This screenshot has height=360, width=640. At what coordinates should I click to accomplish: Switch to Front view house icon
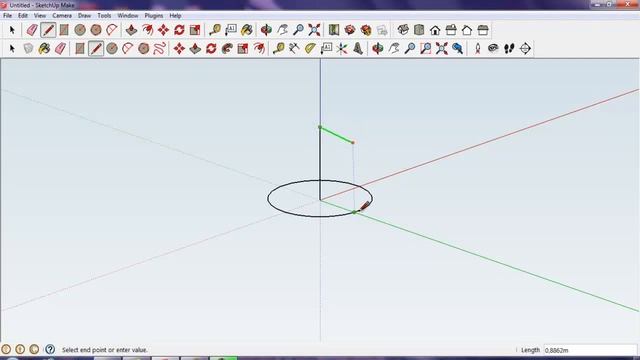click(435, 30)
